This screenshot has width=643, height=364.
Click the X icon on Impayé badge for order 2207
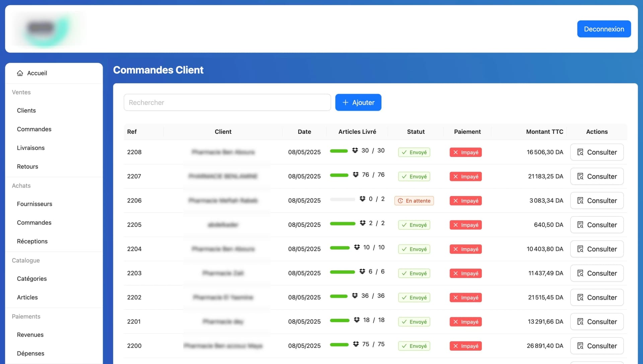[455, 176]
